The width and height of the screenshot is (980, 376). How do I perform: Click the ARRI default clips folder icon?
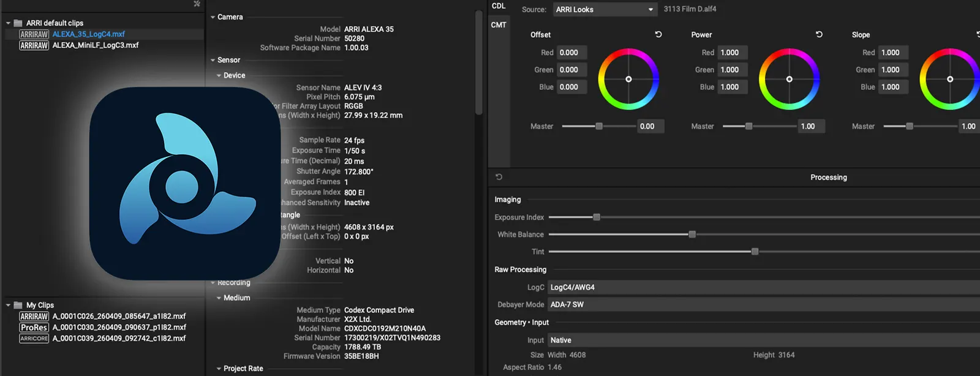pos(18,23)
